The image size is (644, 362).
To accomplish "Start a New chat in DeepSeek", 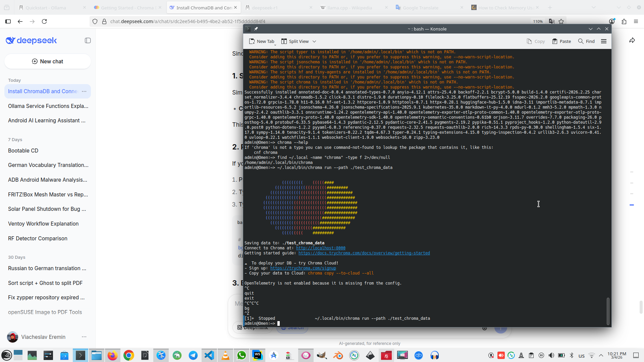I will click(x=48, y=61).
